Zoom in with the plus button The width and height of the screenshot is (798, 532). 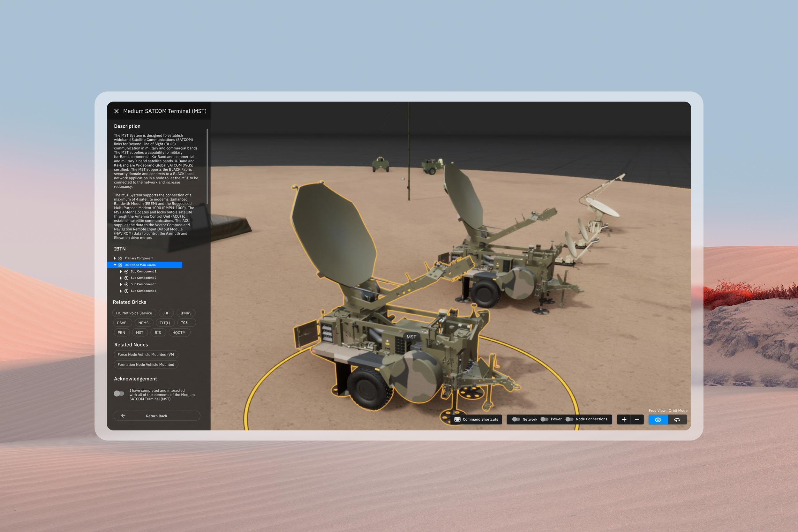624,419
